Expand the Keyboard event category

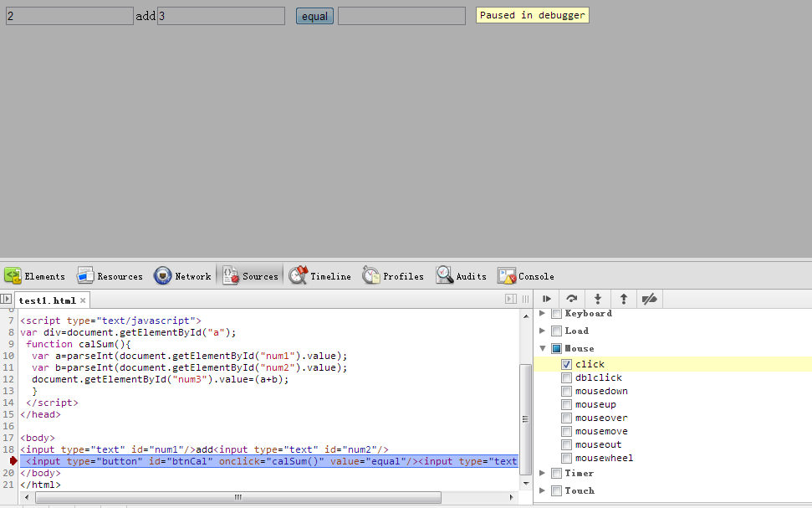(x=542, y=313)
